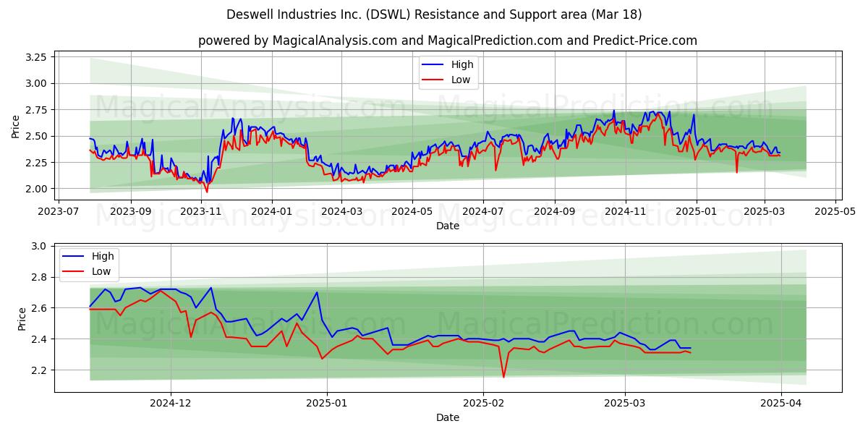This screenshot has height=434, width=868.
Task: Click the top chart 'Price' y-axis label
Action: (16, 127)
